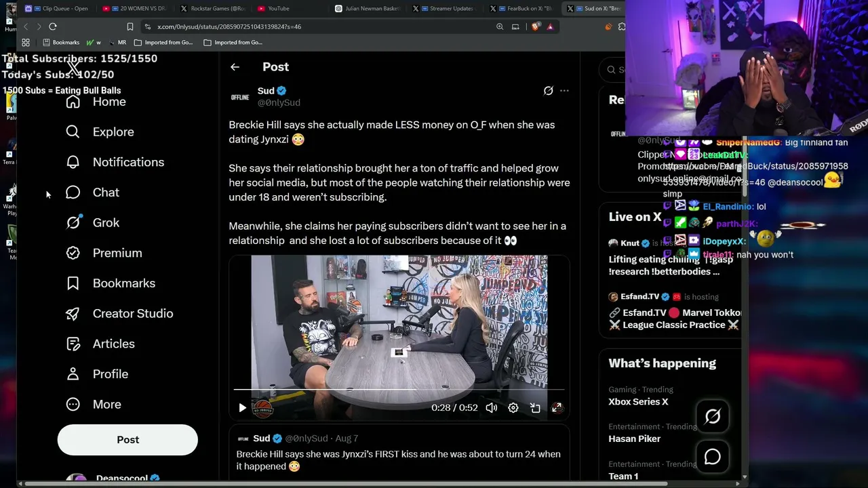Click the white Post button
The image size is (868, 488).
pyautogui.click(x=127, y=440)
